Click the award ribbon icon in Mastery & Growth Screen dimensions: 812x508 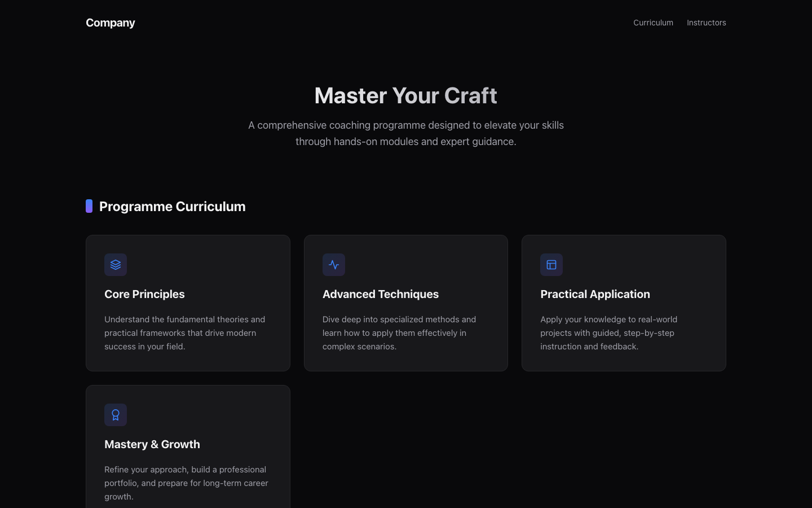point(116,415)
